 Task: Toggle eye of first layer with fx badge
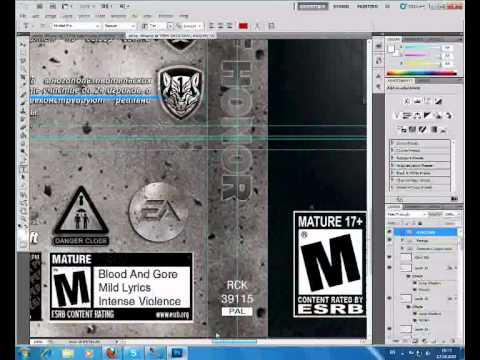tap(389, 268)
